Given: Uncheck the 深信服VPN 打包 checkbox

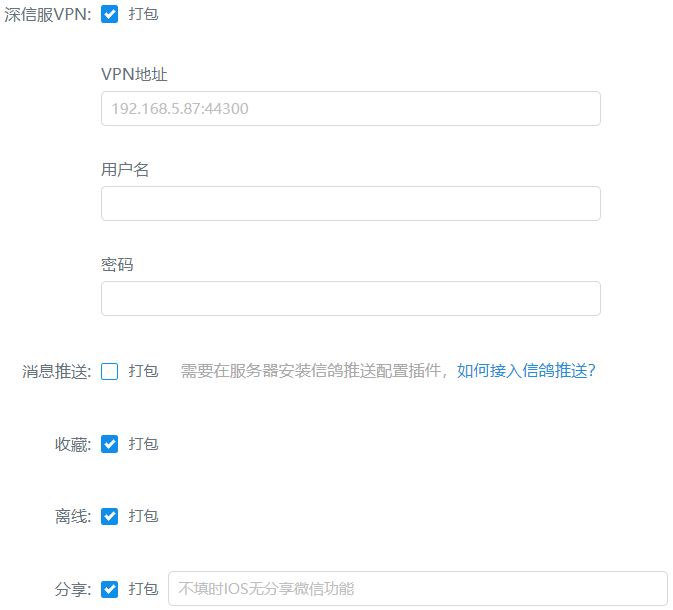Looking at the screenshot, I should click(x=110, y=14).
